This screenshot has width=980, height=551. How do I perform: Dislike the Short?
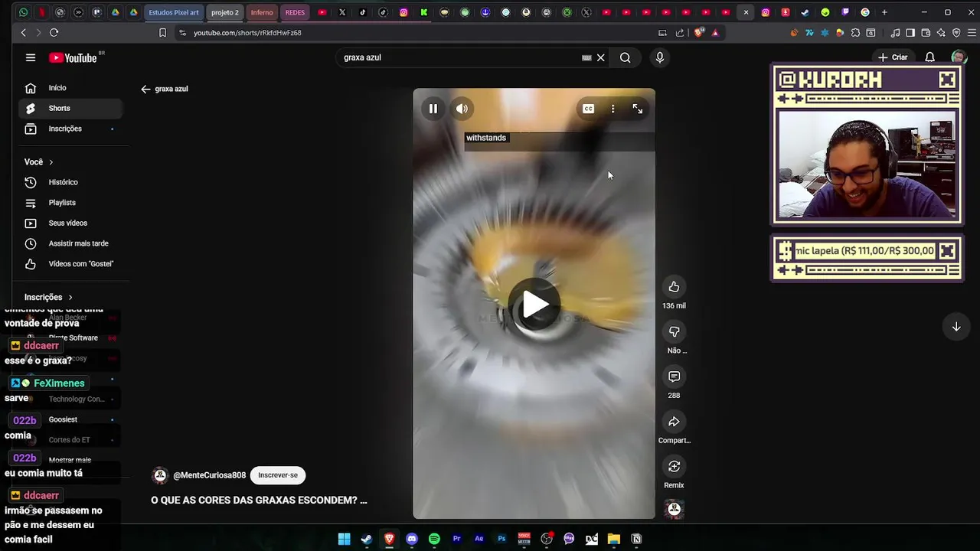(674, 331)
